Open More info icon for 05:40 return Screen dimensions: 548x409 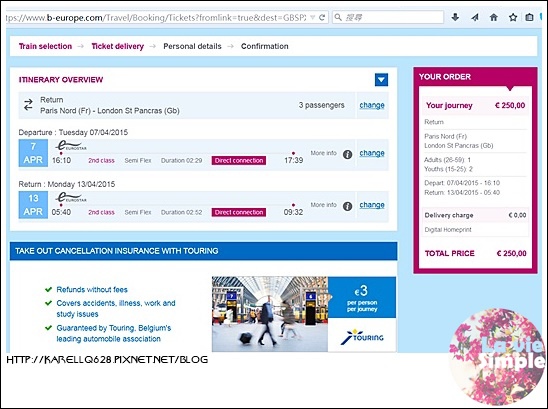tap(347, 206)
